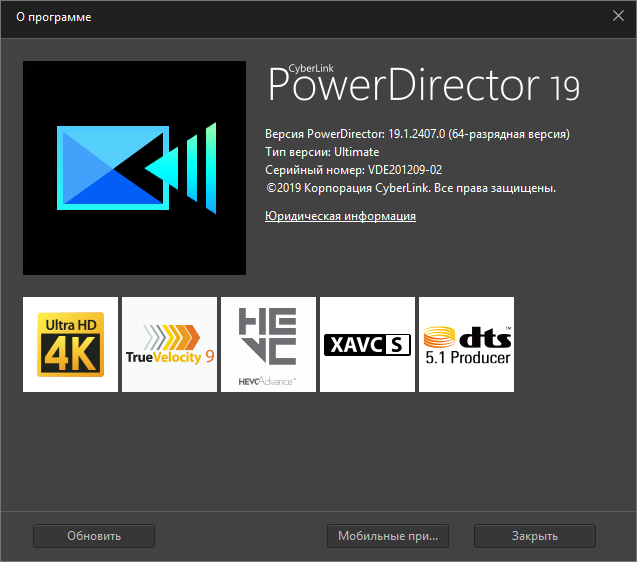637x562 pixels.
Task: Click the TrueVelocity 9 logo
Action: click(x=169, y=344)
